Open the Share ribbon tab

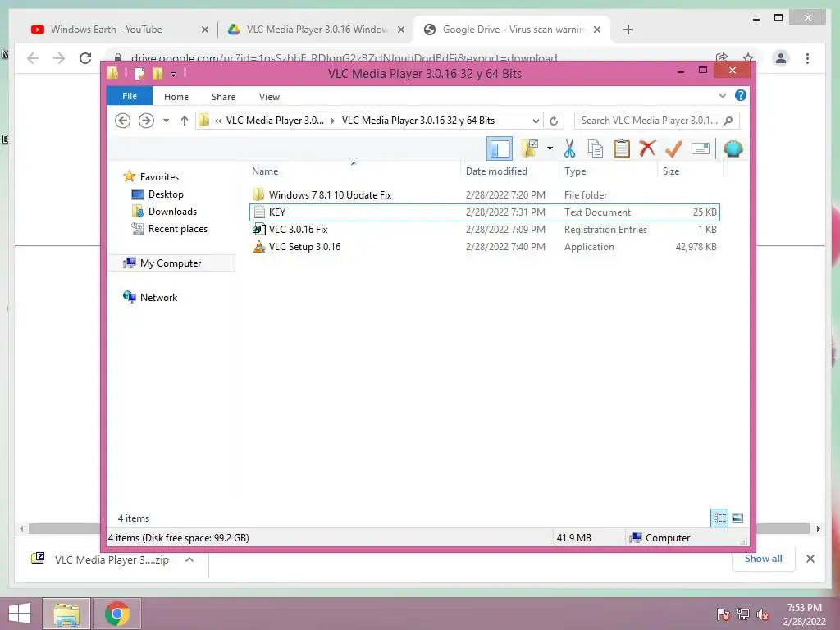223,97
